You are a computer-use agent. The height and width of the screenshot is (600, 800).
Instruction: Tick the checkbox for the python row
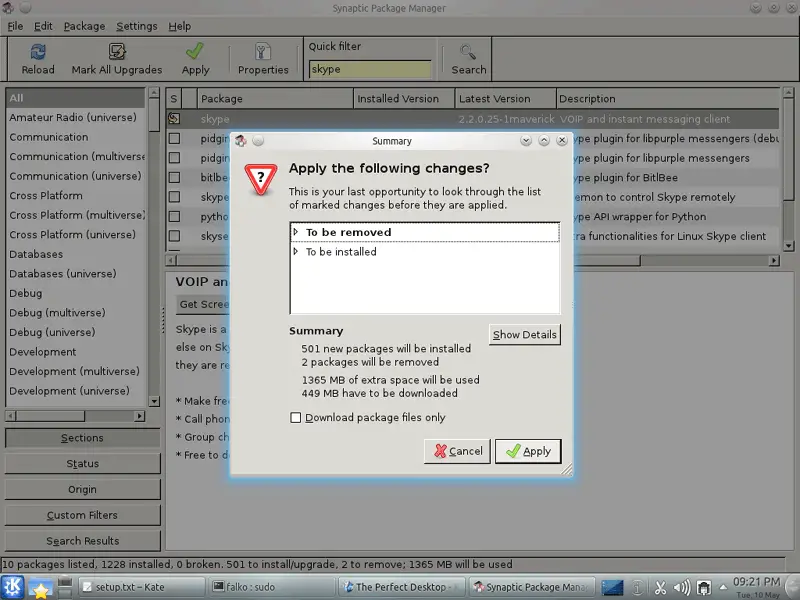coord(174,216)
